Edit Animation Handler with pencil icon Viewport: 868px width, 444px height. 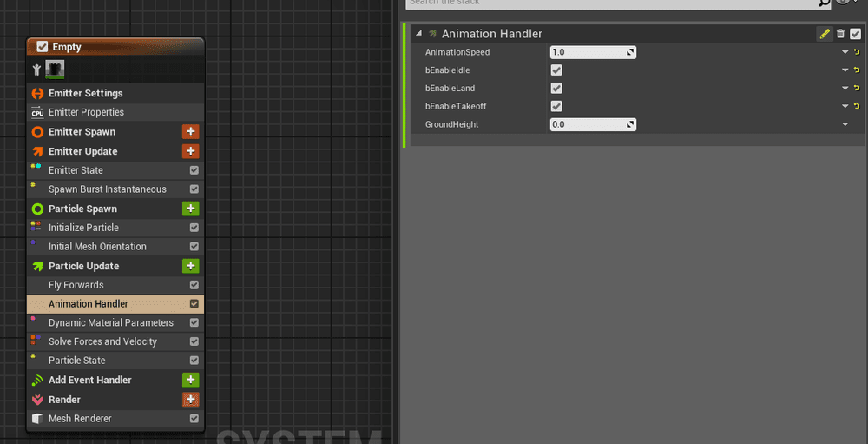(x=825, y=35)
